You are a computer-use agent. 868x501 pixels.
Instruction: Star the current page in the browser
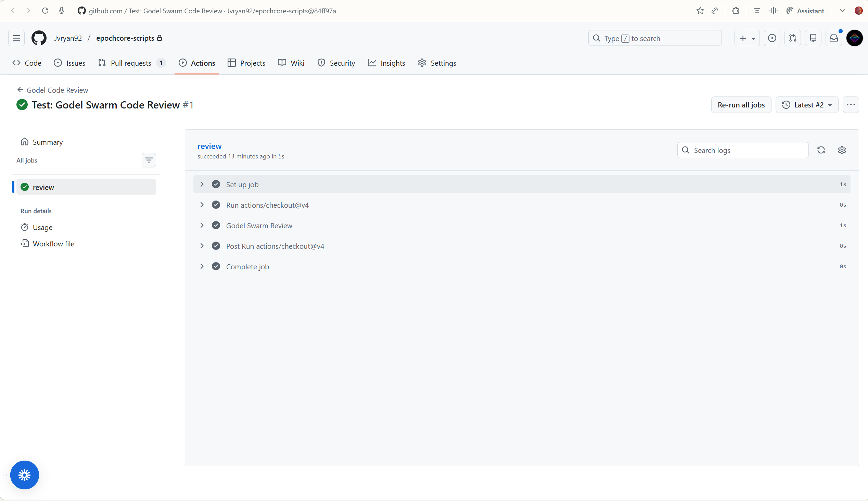(x=700, y=11)
